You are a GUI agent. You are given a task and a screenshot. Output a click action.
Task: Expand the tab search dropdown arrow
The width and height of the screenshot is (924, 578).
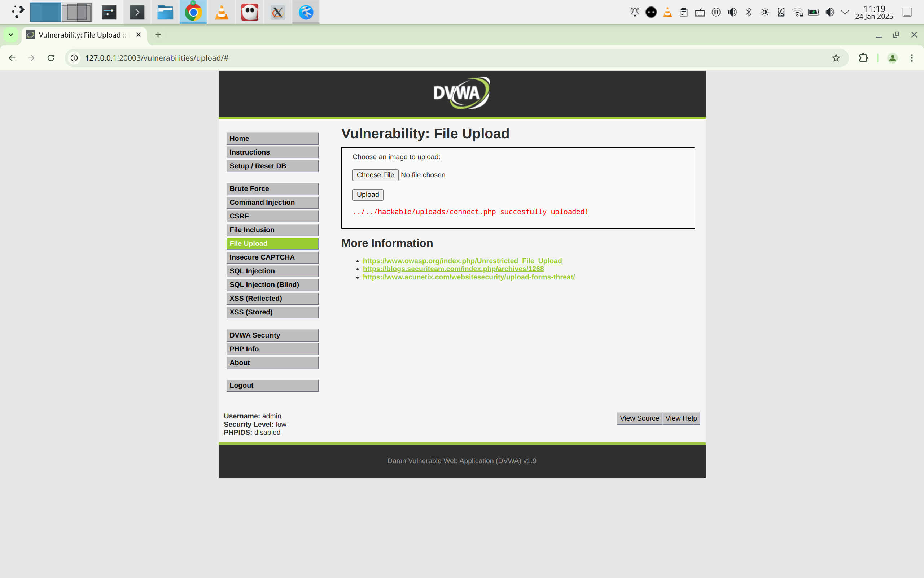click(x=11, y=35)
